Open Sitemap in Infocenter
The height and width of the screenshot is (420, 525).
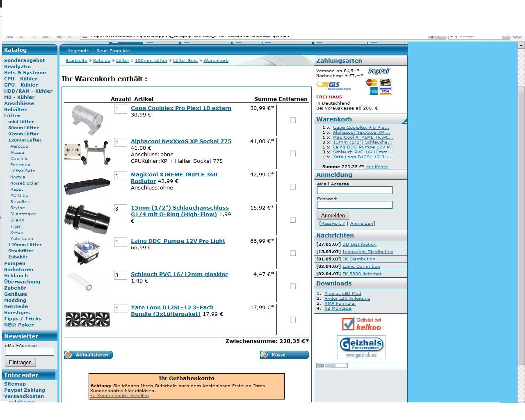[x=15, y=384]
